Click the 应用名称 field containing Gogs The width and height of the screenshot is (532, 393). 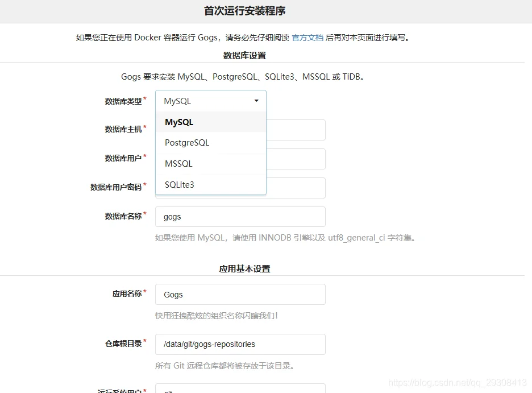coord(240,294)
